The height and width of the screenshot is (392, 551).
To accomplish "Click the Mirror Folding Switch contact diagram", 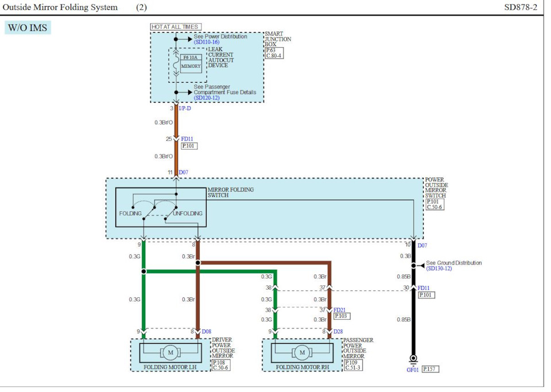I will click(x=161, y=207).
